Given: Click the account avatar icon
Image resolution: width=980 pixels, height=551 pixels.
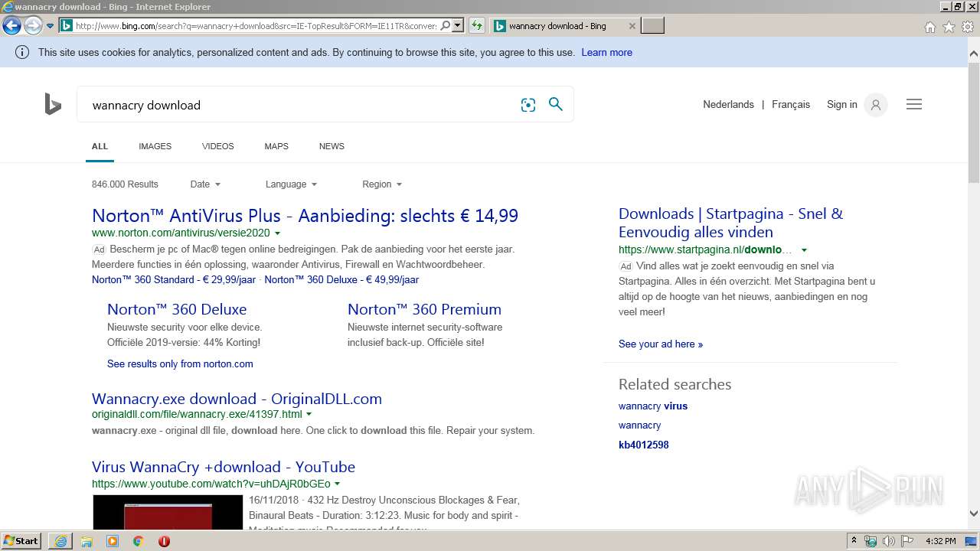Looking at the screenshot, I should pyautogui.click(x=876, y=105).
